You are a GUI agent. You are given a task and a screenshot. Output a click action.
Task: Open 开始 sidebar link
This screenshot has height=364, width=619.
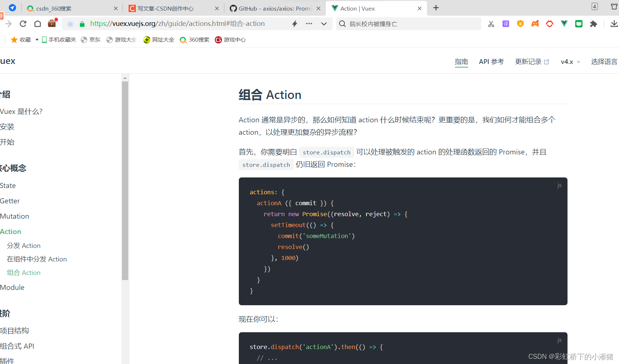(7, 142)
